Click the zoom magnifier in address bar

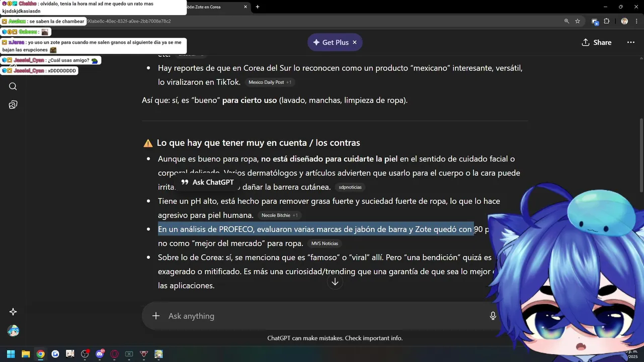click(567, 21)
